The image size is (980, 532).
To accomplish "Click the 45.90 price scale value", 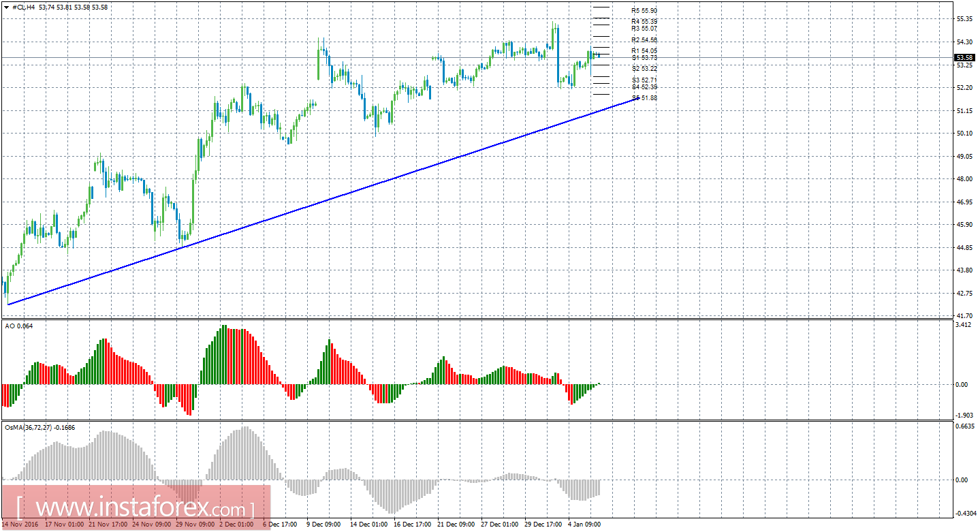I will [964, 225].
